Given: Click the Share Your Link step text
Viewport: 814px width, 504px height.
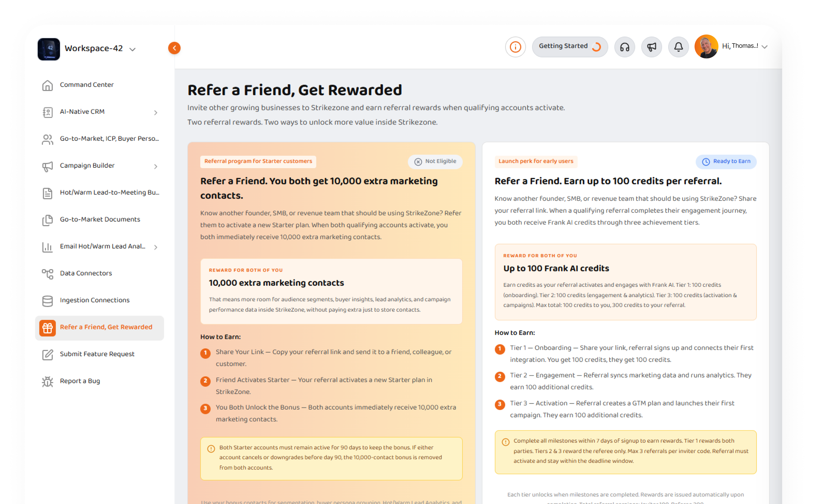Looking at the screenshot, I should pyautogui.click(x=333, y=358).
